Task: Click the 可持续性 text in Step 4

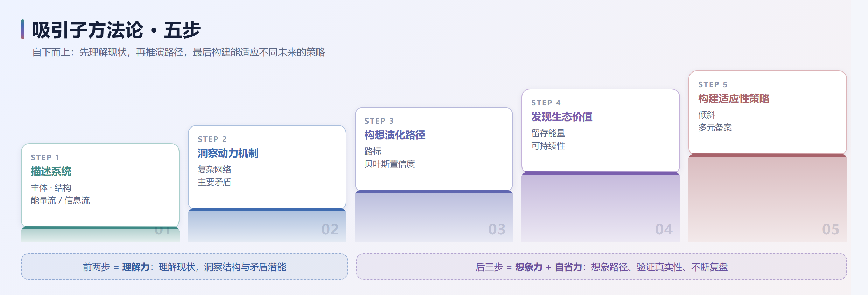Action: coord(548,146)
